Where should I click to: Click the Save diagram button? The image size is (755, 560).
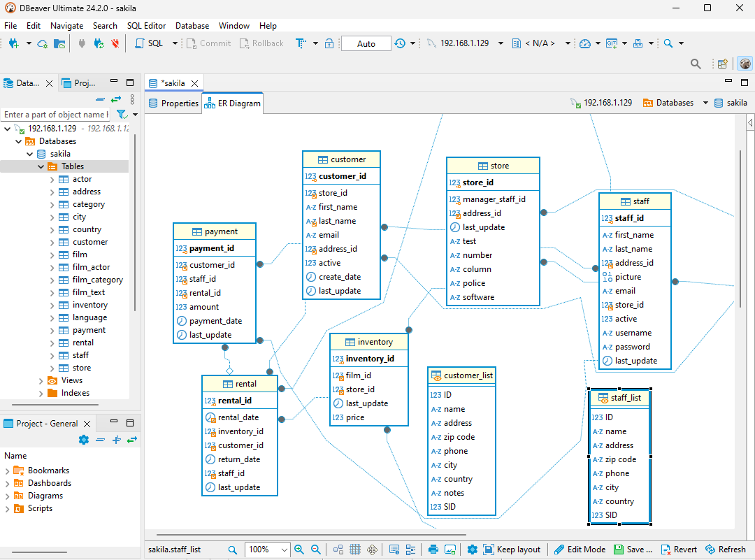point(633,550)
